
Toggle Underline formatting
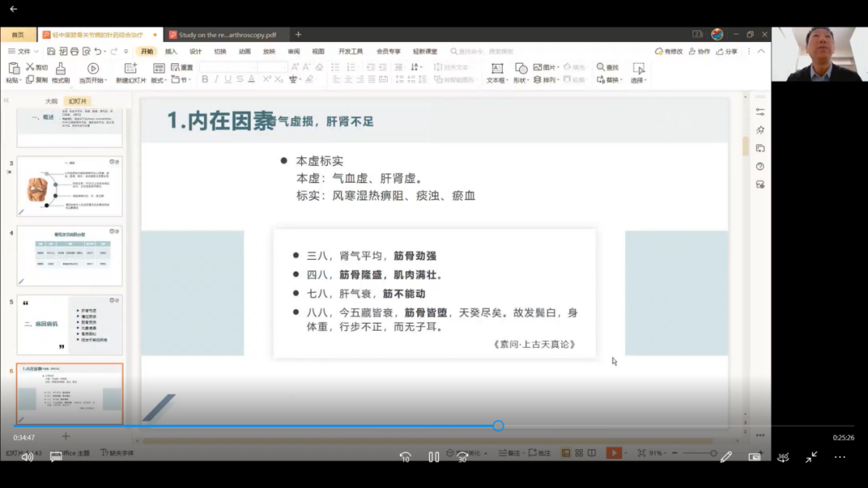tap(228, 79)
